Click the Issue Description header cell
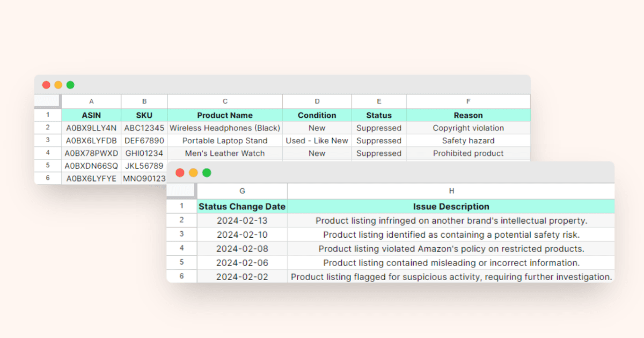 (451, 206)
